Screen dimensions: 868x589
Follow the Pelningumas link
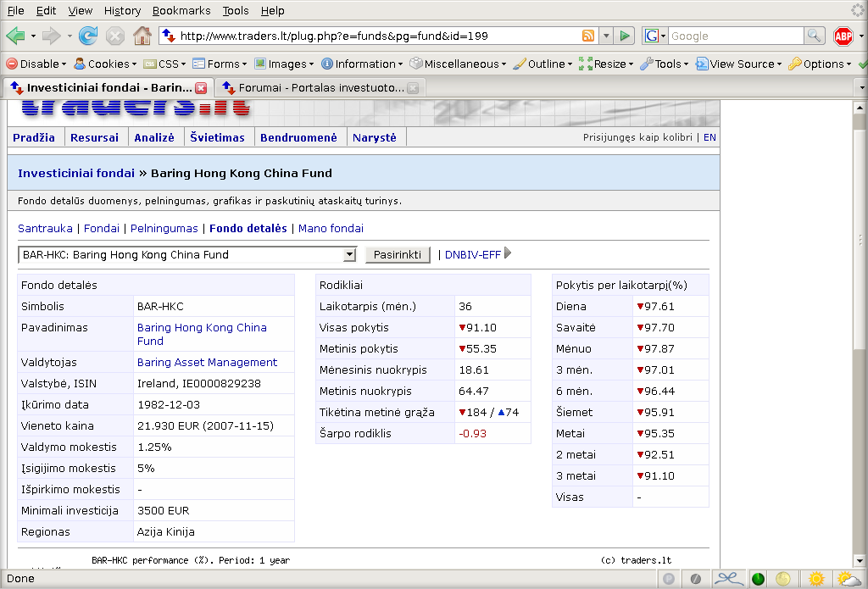(164, 229)
